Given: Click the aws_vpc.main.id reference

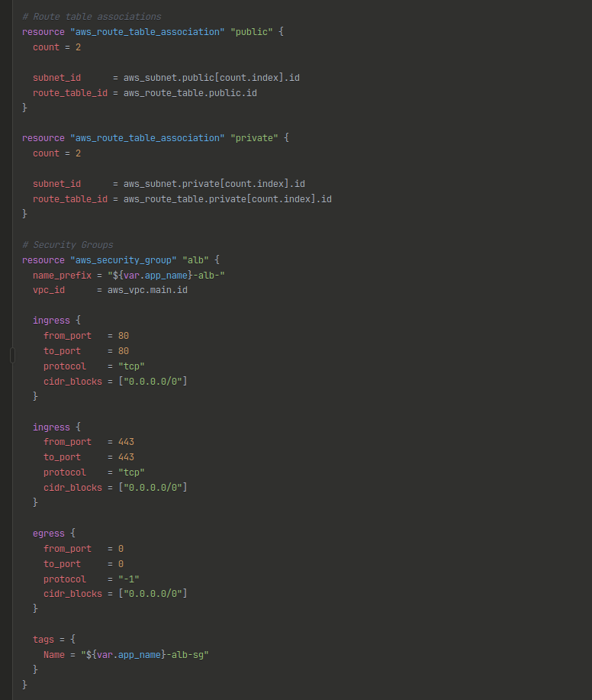Looking at the screenshot, I should click(147, 291).
